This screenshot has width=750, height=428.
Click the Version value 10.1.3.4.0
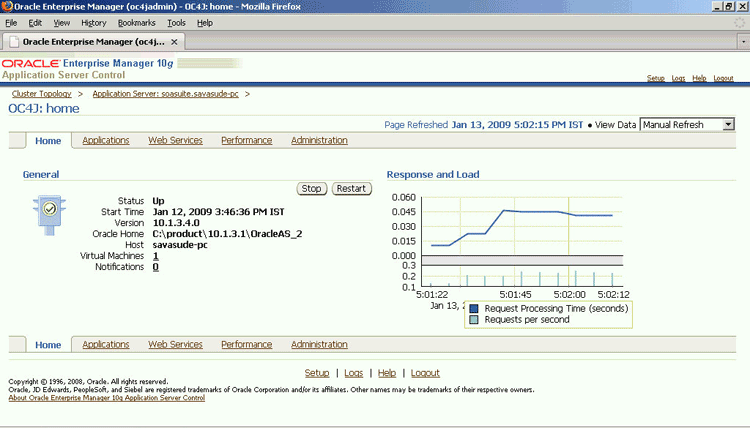click(x=176, y=223)
